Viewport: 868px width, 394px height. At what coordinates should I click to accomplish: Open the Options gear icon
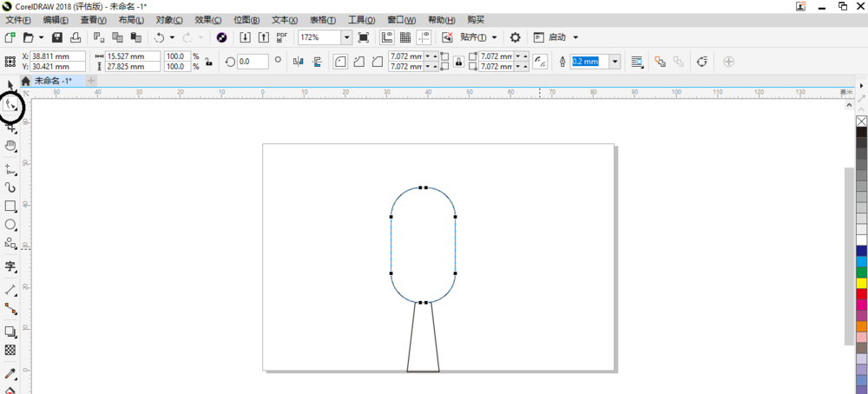(x=516, y=37)
